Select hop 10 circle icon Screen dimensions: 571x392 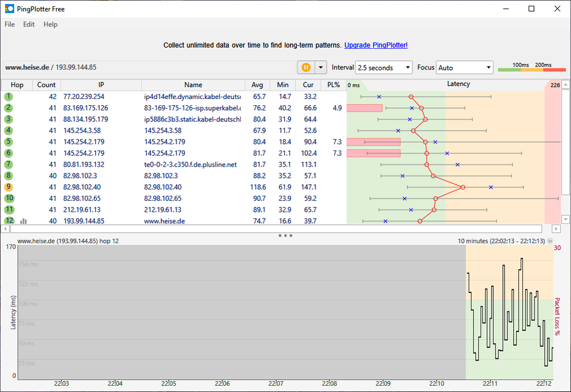9,198
